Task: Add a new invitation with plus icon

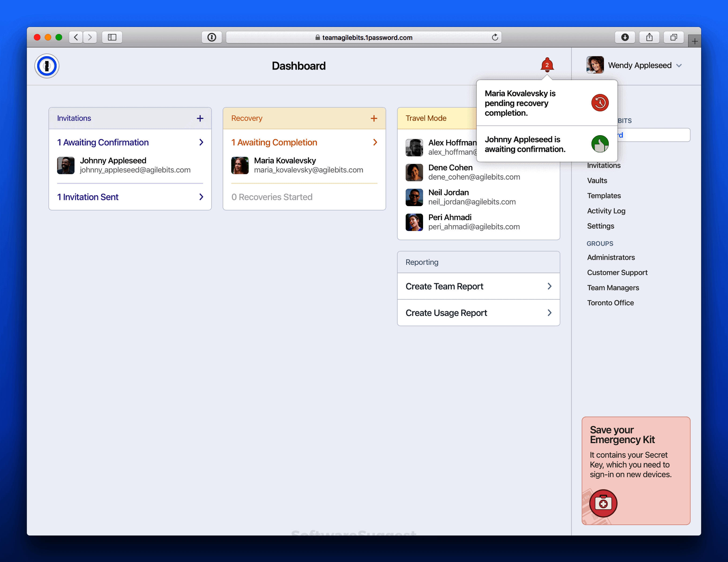Action: tap(200, 118)
